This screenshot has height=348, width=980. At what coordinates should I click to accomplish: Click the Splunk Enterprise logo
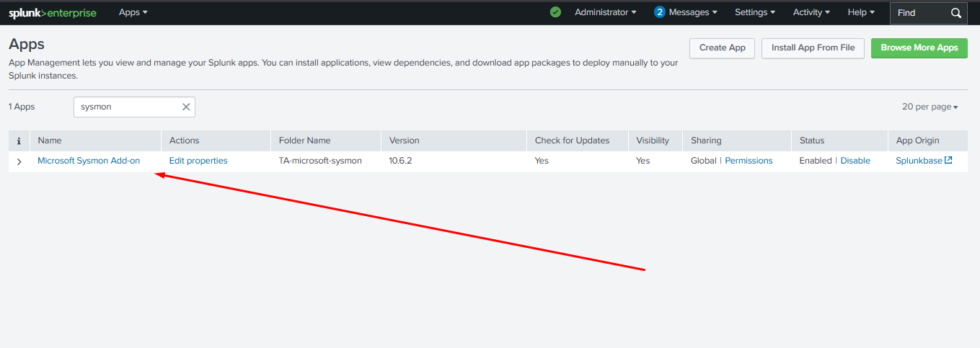point(53,13)
